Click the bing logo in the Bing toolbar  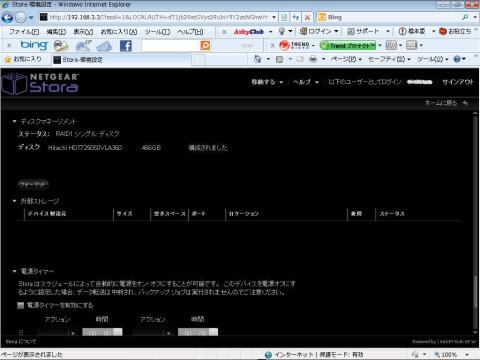(34, 45)
